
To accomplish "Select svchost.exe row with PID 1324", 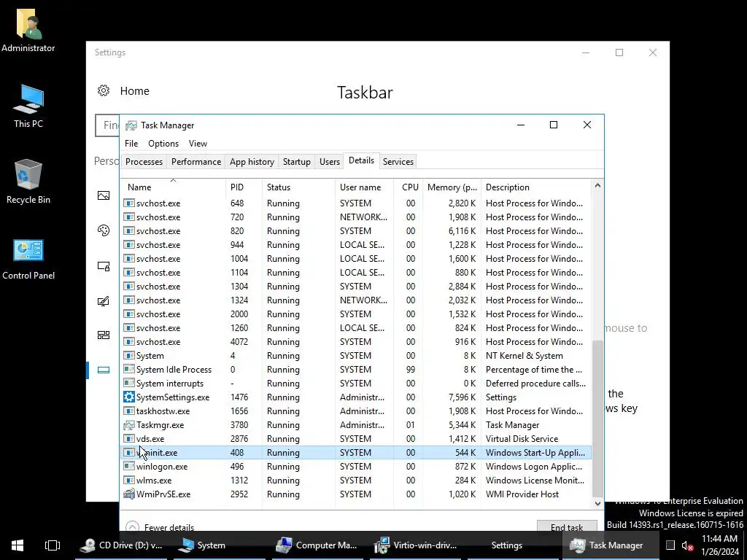I will click(x=356, y=300).
